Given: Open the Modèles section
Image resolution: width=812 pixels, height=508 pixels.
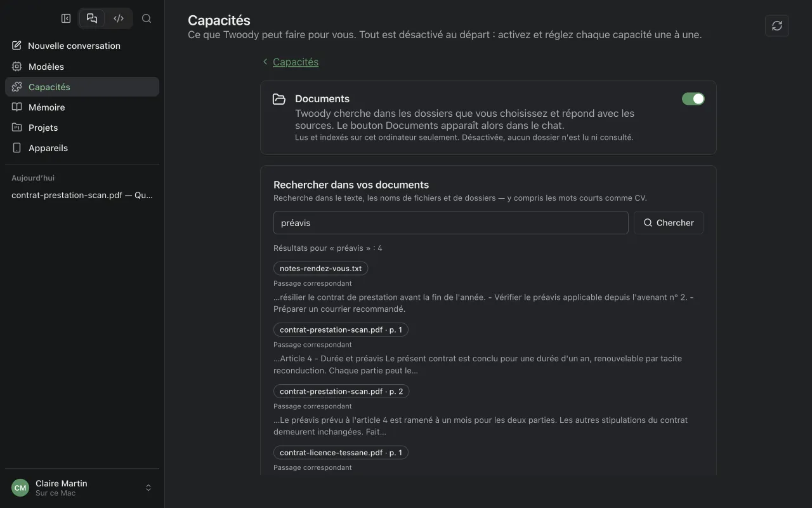Looking at the screenshot, I should pyautogui.click(x=82, y=67).
